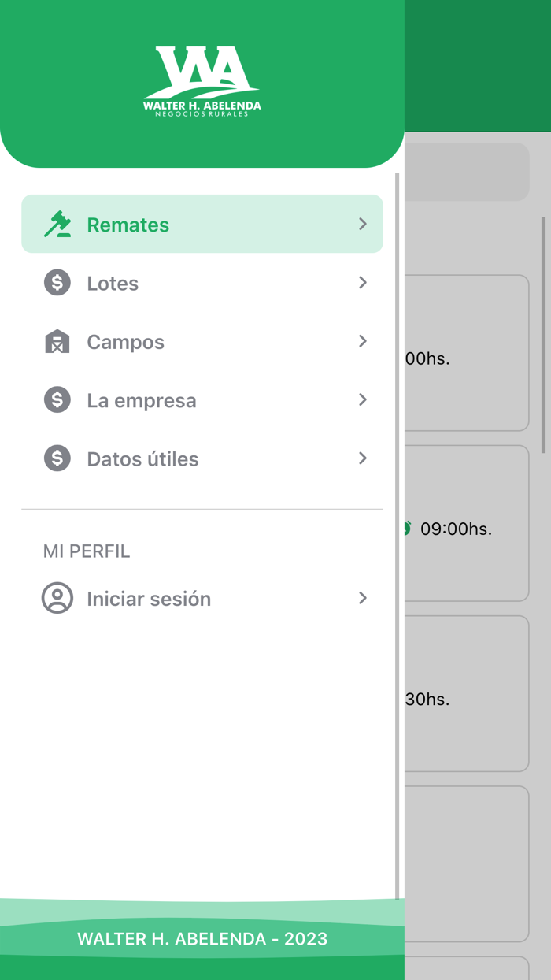Screen dimensions: 551x980
Task: Click the La empresa dollar icon
Action: pos(57,400)
